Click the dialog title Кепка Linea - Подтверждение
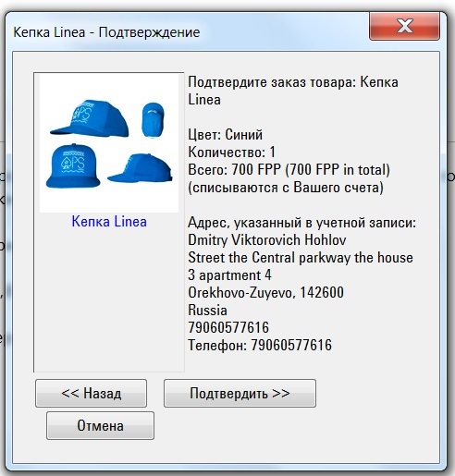This screenshot has height=476, width=455. click(106, 32)
